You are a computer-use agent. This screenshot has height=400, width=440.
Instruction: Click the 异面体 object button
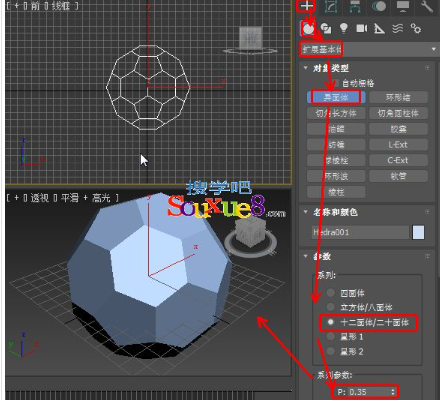(336, 97)
